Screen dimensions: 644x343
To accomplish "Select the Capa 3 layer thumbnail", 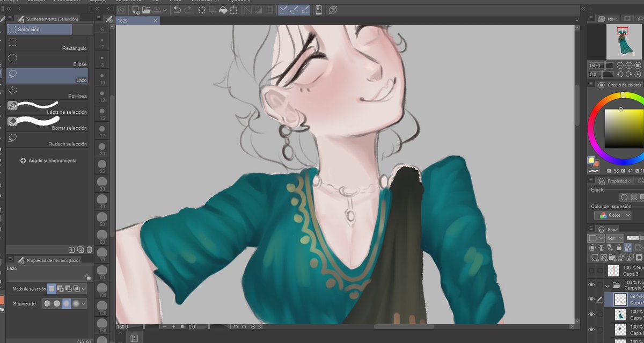I will pos(614,271).
